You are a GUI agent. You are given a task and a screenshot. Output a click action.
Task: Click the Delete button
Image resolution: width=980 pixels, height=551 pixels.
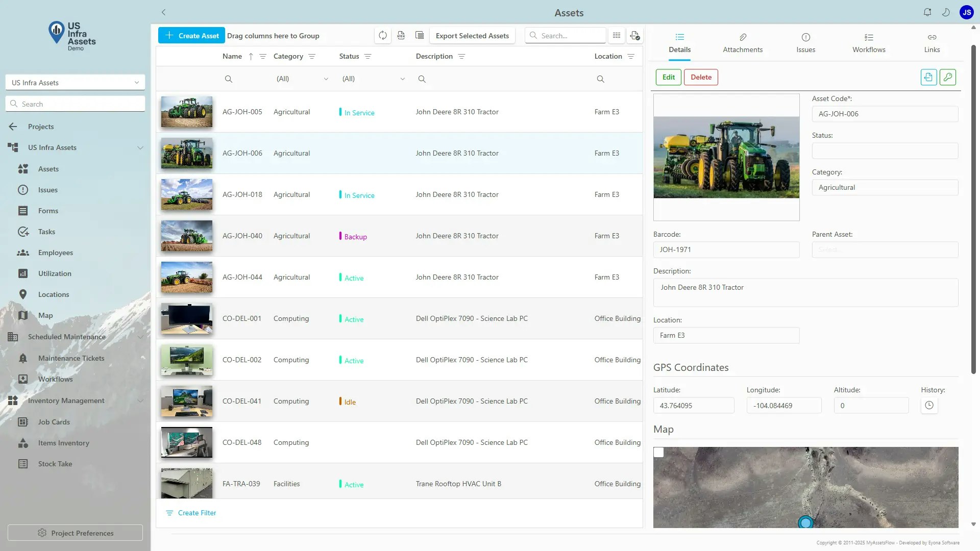pos(701,77)
